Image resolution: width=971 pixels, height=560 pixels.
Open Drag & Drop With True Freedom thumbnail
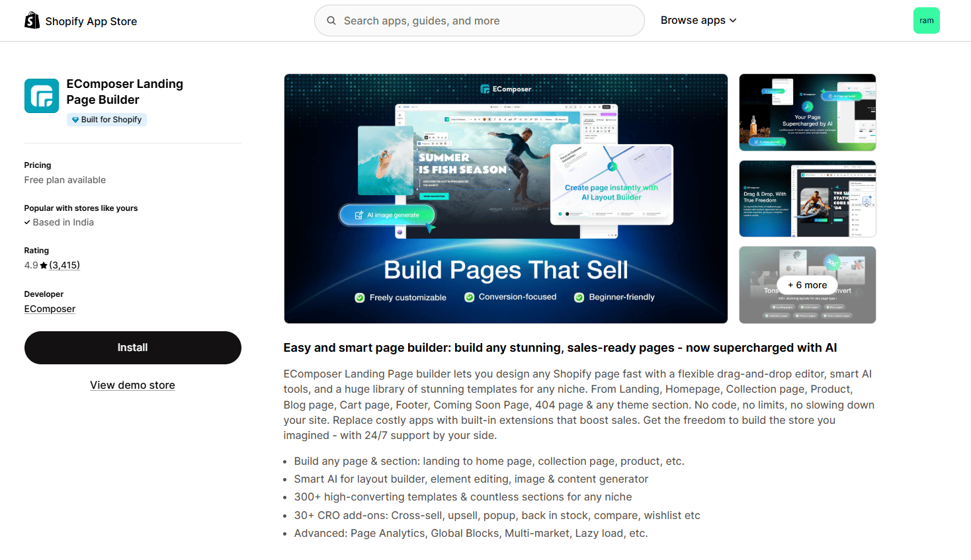coord(808,198)
